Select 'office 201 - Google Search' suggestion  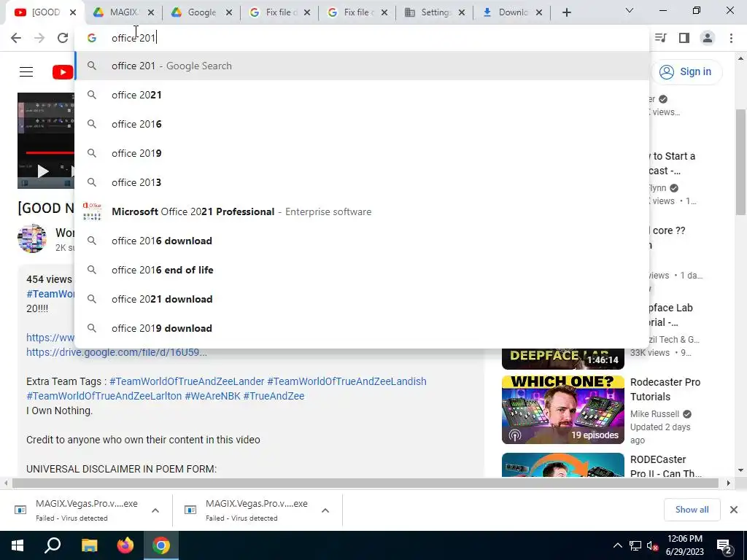click(x=362, y=66)
